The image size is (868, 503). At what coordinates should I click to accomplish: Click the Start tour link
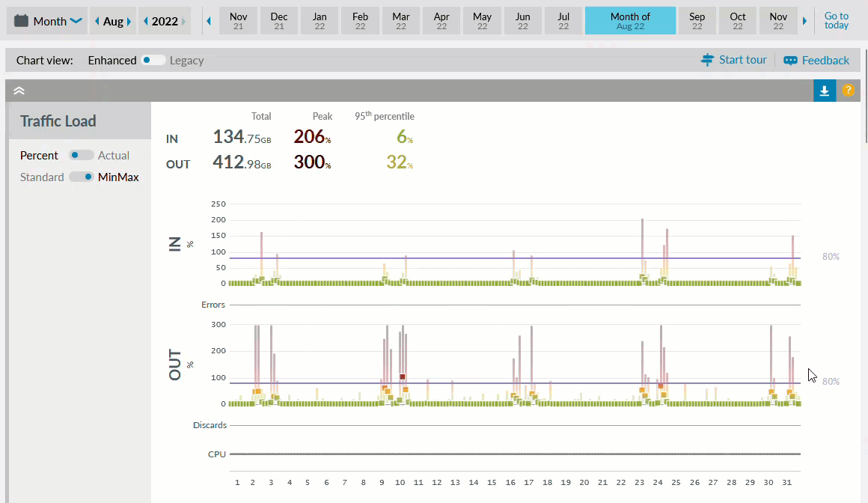[733, 60]
